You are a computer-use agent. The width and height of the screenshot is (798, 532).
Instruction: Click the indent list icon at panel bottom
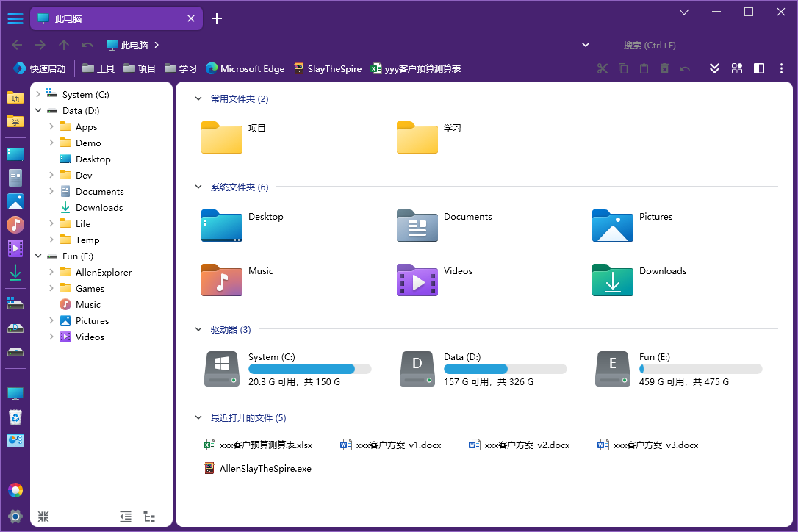coord(126,517)
